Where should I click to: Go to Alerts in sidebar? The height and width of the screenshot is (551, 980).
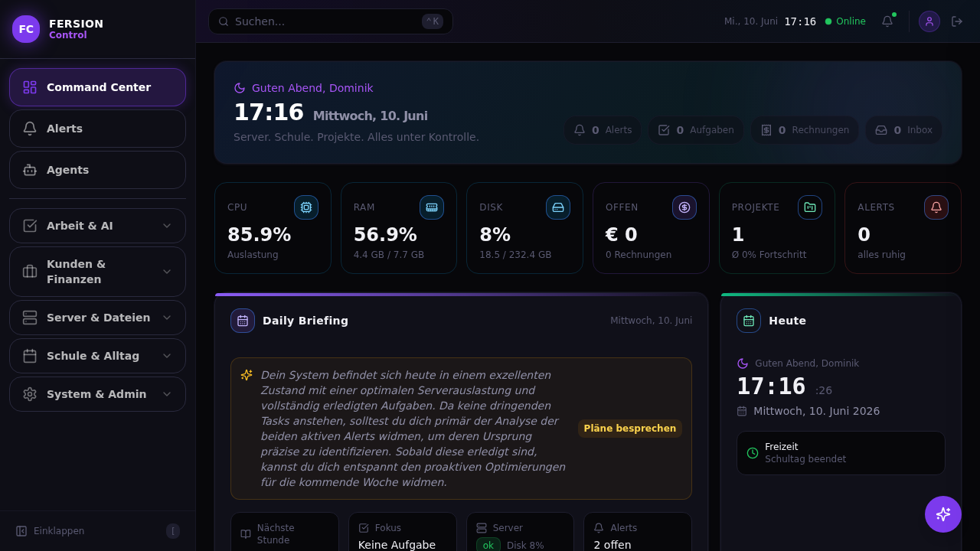pos(97,129)
